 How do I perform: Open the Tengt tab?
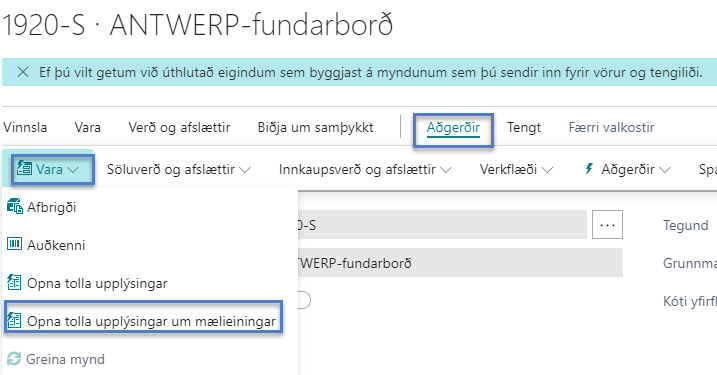pos(524,127)
